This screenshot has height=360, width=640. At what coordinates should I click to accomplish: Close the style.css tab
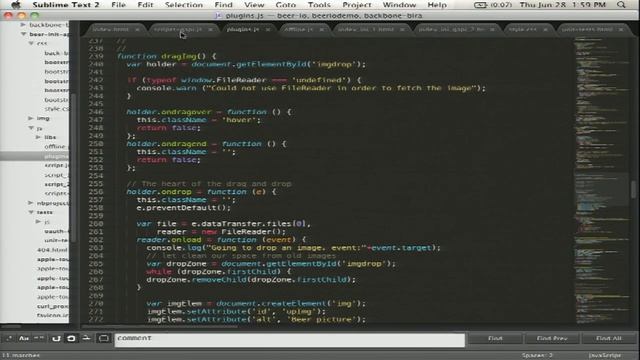pos(545,29)
